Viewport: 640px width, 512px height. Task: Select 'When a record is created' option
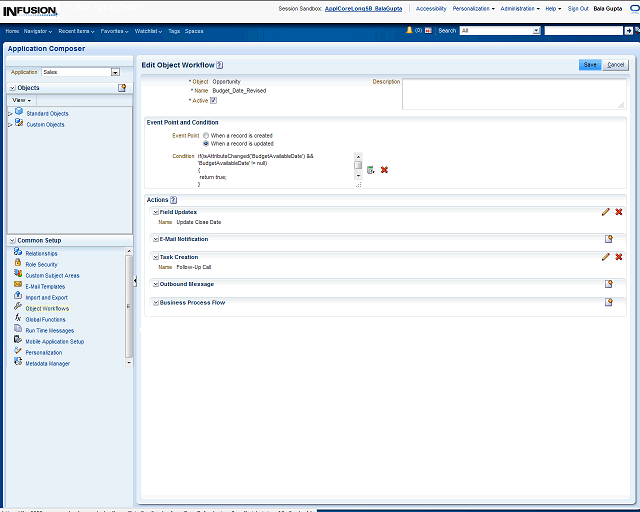[x=206, y=135]
